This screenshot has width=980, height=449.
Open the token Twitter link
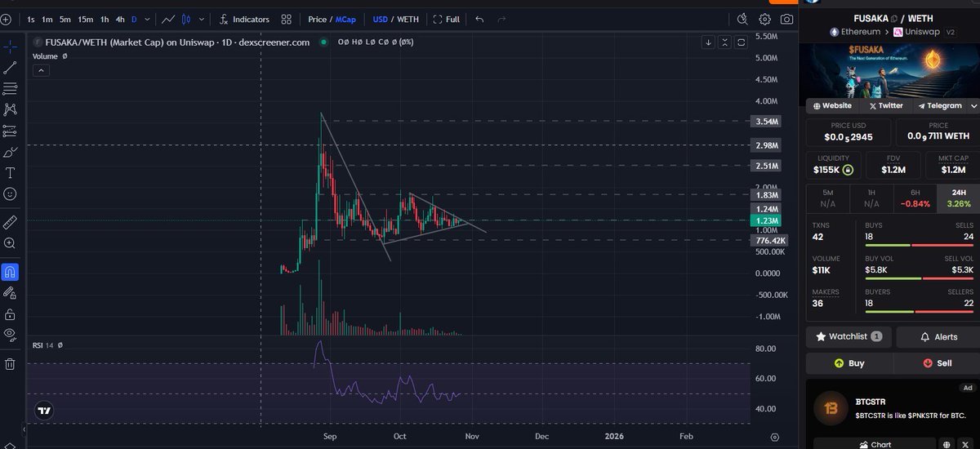click(886, 106)
